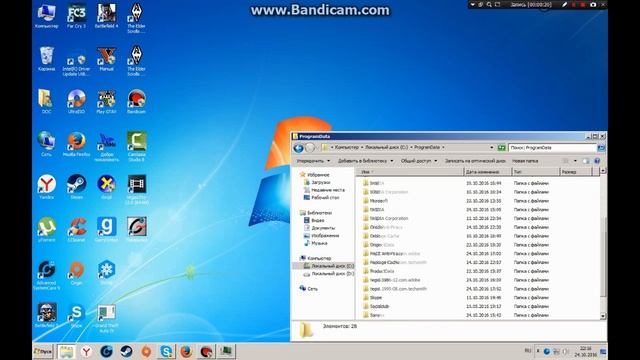Open Firefox from the taskbar
640x360 pixels.
pos(186,351)
